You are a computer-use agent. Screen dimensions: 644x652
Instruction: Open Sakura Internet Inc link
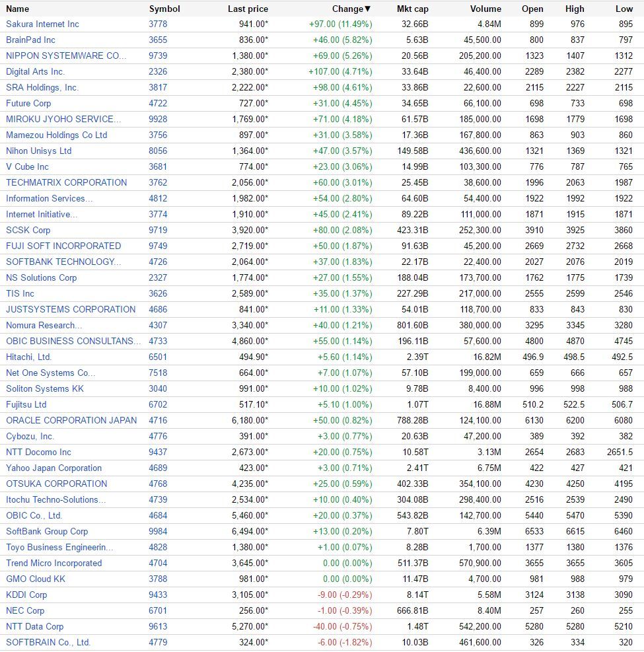pos(42,24)
